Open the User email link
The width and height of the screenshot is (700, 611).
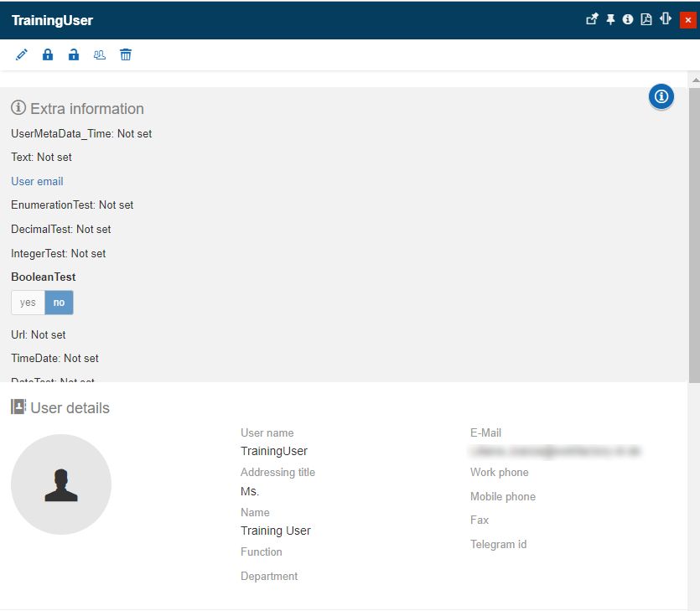37,181
